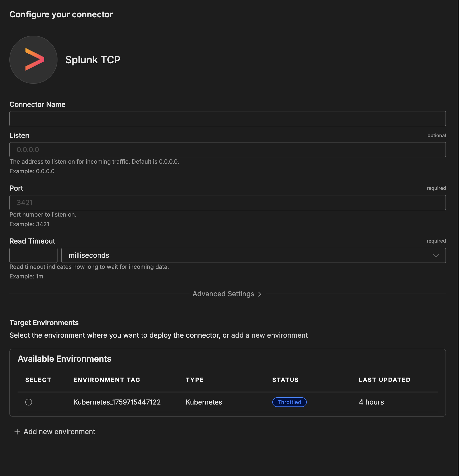Click into the Listen address field
The image size is (459, 476).
tap(227, 150)
